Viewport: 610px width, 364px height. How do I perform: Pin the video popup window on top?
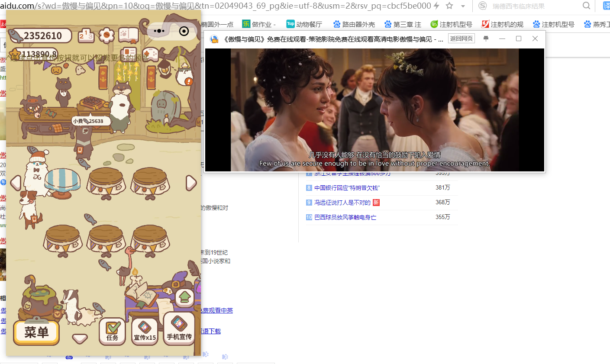point(486,39)
